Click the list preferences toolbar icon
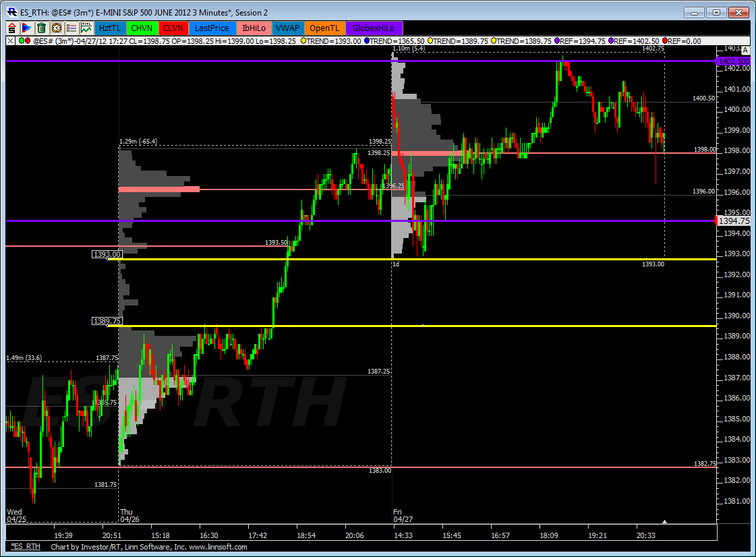 click(71, 28)
